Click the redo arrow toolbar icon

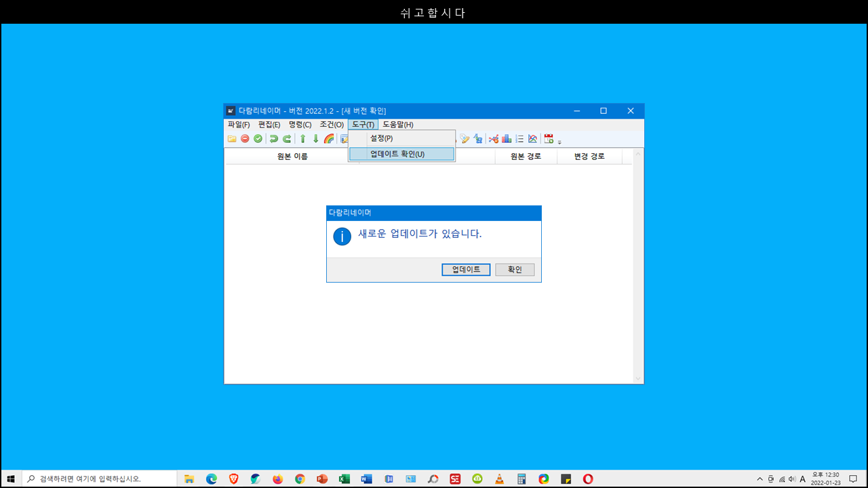287,139
